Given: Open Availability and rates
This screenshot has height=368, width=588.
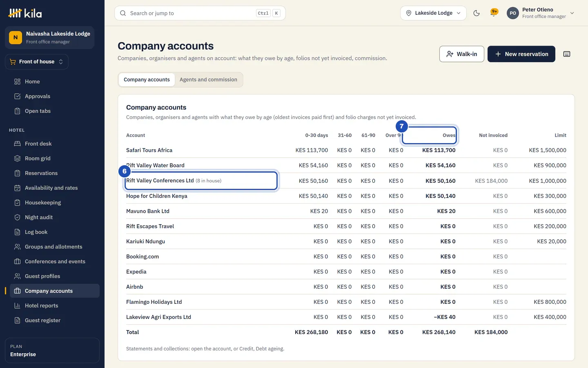Looking at the screenshot, I should coord(55,188).
